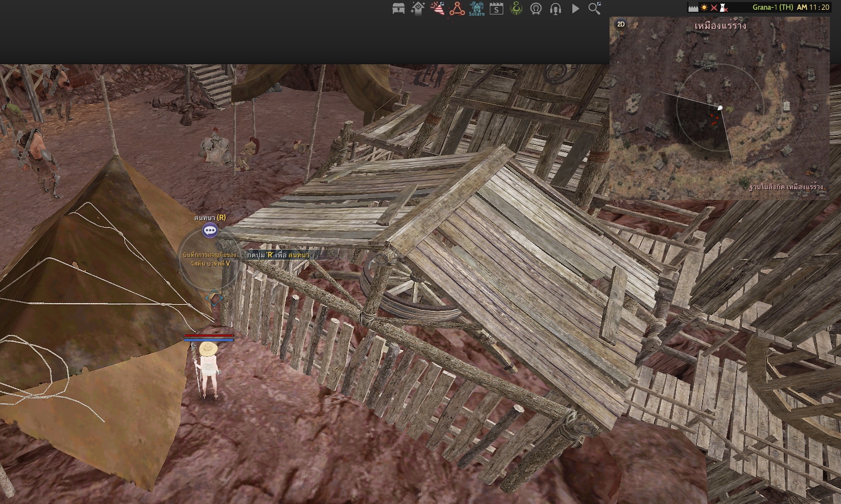Click the factory silhouette status icon
The width and height of the screenshot is (841, 504).
click(x=693, y=7)
